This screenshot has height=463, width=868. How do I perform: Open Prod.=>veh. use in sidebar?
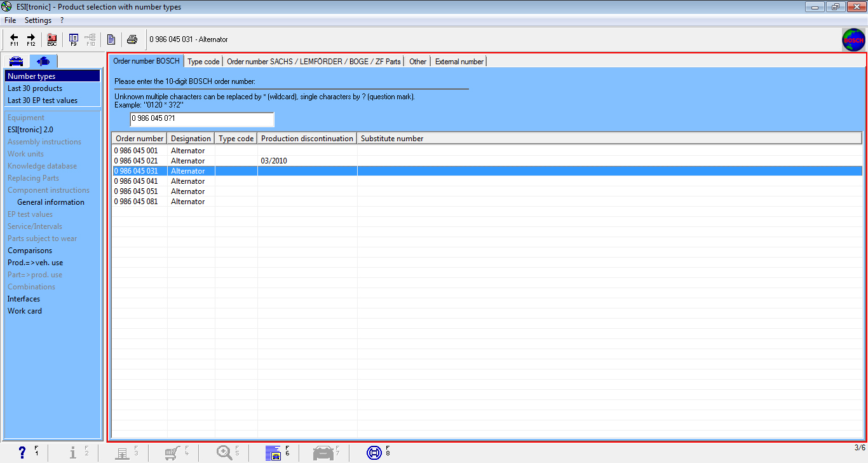35,263
